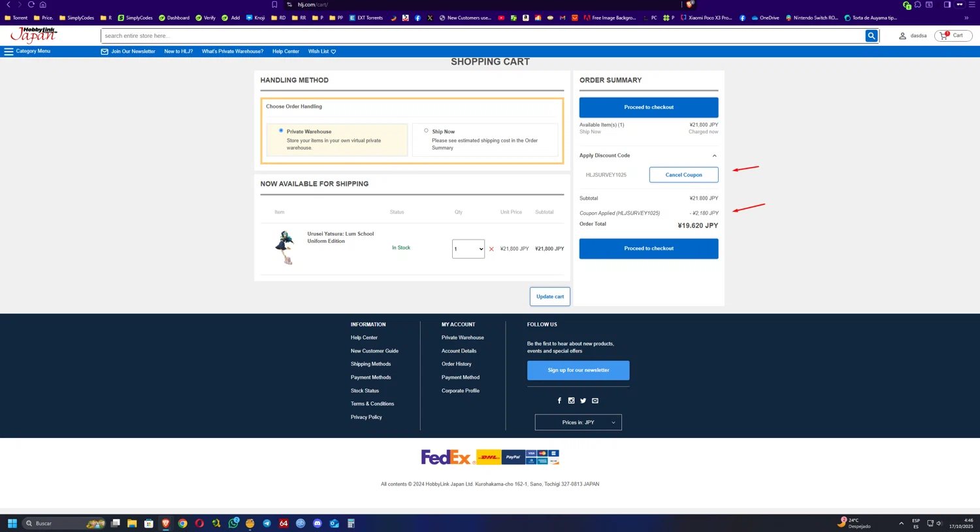Open the Facebook icon in footer
The height and width of the screenshot is (532, 980).
559,401
